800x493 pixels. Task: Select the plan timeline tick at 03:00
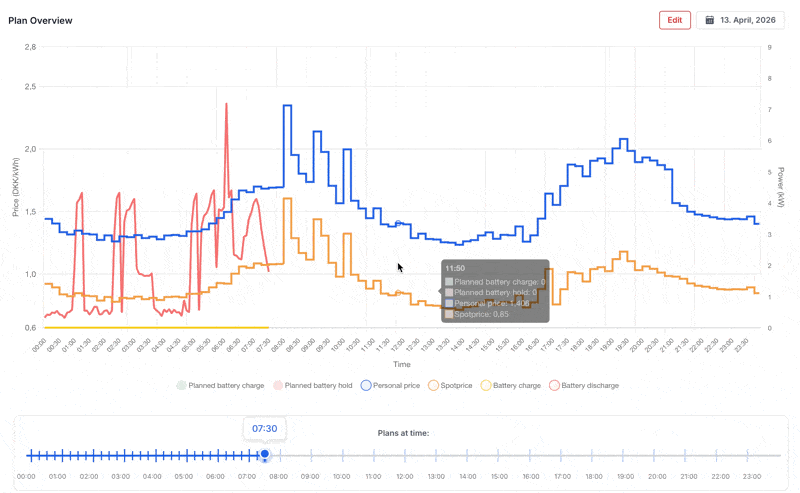[124, 455]
